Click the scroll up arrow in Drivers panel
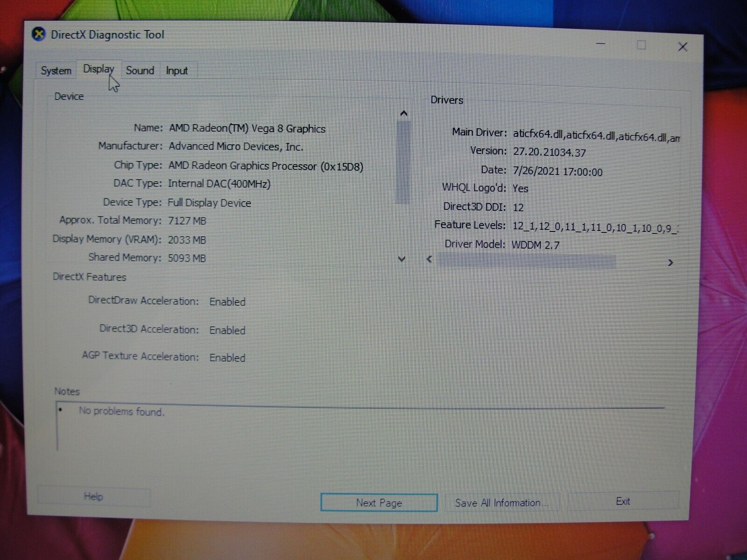Image resolution: width=747 pixels, height=560 pixels. (403, 113)
